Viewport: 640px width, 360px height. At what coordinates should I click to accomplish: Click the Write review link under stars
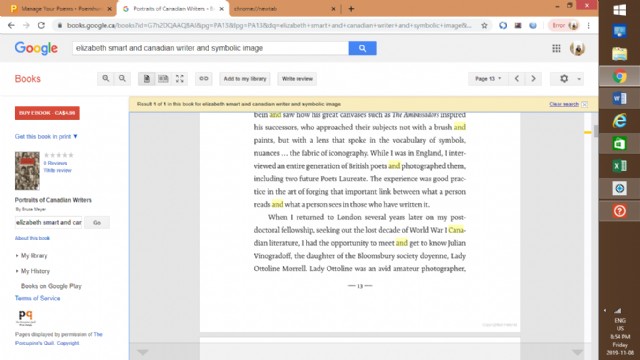58,170
